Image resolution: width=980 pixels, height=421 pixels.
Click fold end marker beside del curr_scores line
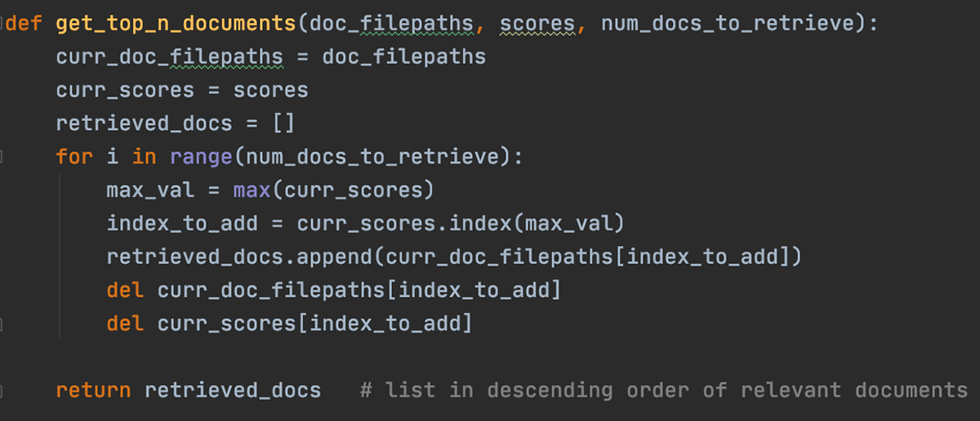[x=2, y=324]
